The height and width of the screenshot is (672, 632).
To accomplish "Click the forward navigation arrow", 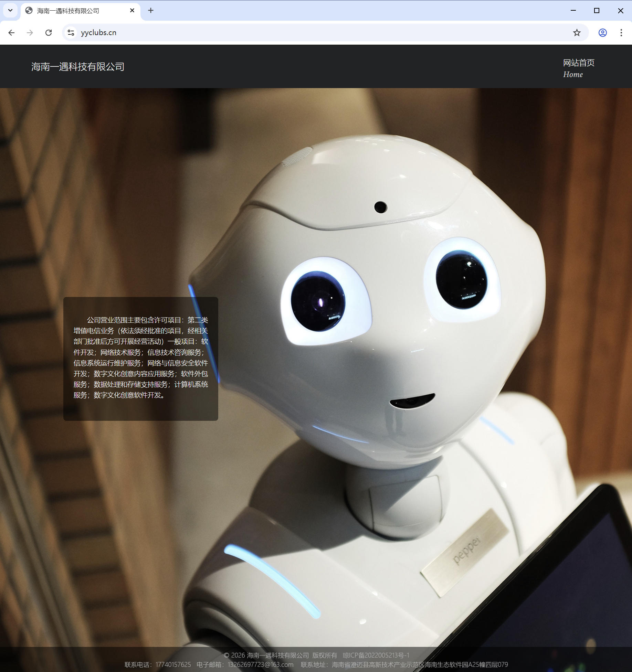I will 30,33.
